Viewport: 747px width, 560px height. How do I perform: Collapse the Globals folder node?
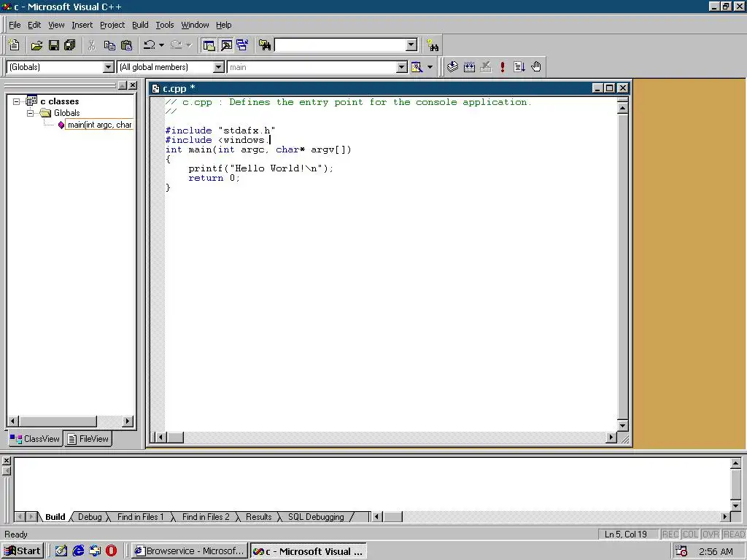click(x=31, y=113)
